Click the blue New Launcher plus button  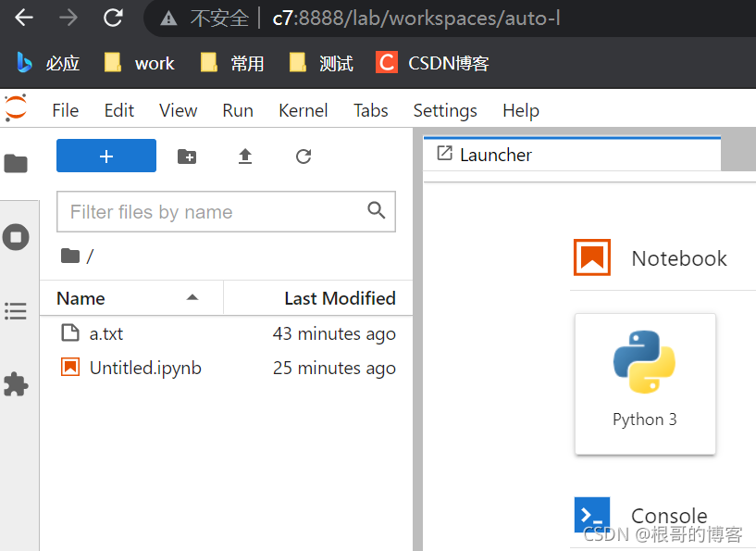[x=106, y=157]
